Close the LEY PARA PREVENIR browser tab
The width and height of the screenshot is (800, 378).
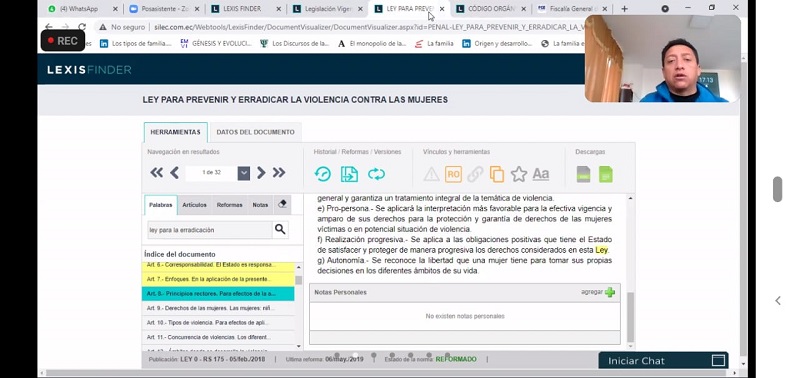(442, 9)
